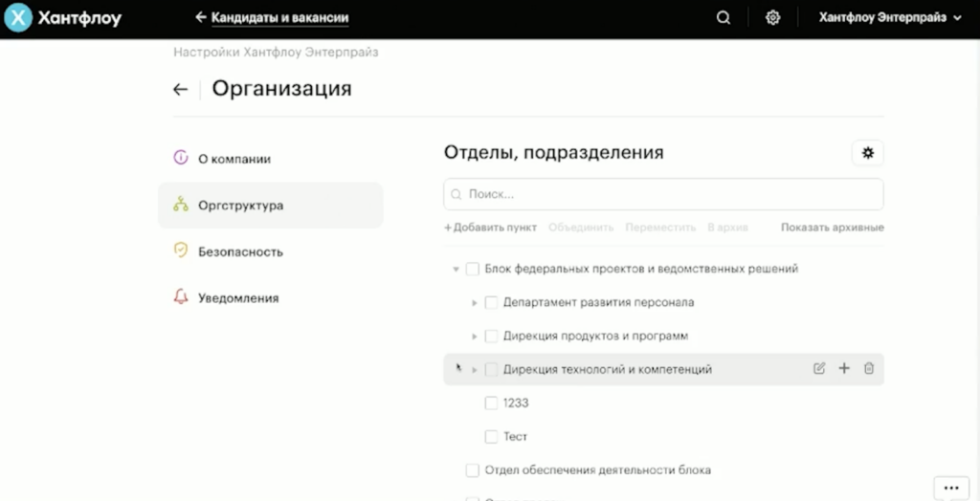Delete Дирекция технологий и компетенций via trash icon
The height and width of the screenshot is (501, 980).
click(x=869, y=368)
